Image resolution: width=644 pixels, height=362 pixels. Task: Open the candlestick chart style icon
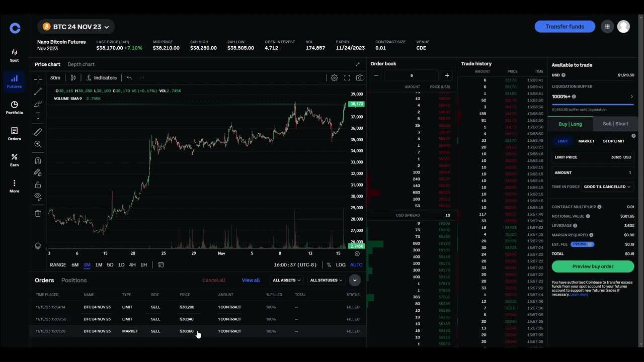[73, 77]
